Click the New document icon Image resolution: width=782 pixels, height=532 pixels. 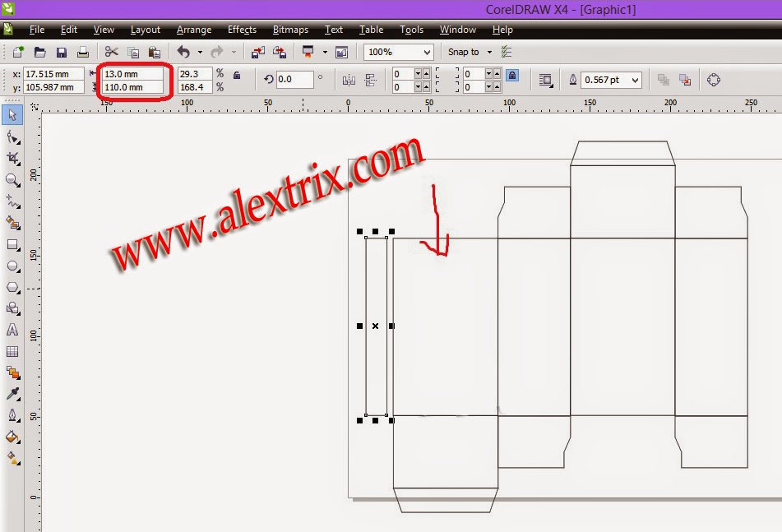[x=18, y=52]
